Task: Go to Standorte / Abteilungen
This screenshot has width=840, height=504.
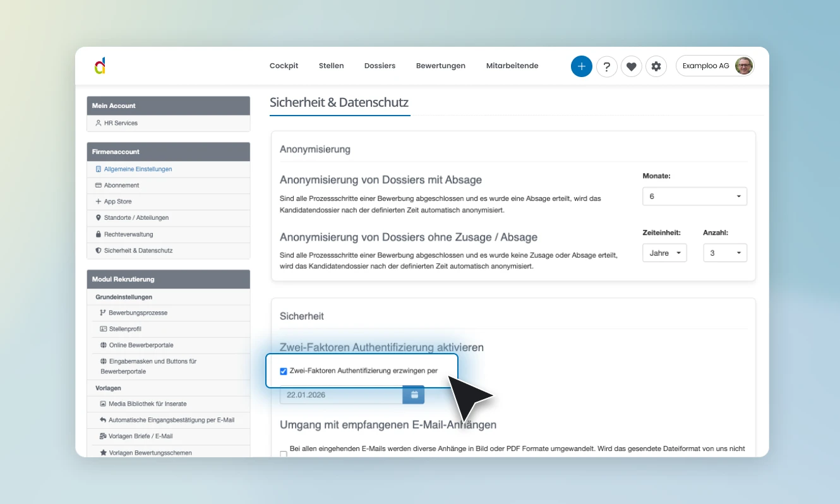Action: [168, 218]
